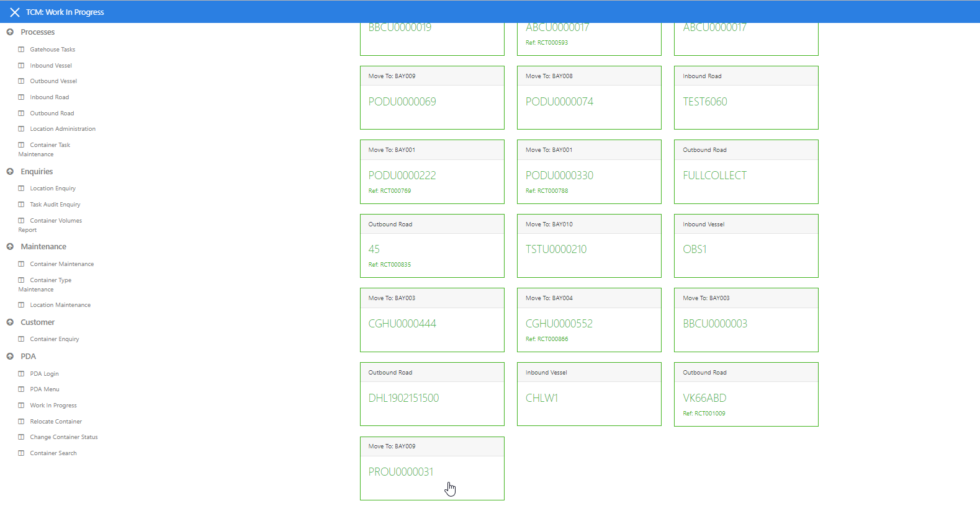Click the icon beside Outbound Road menu item
Viewport: 980px width, 506px height.
21,113
